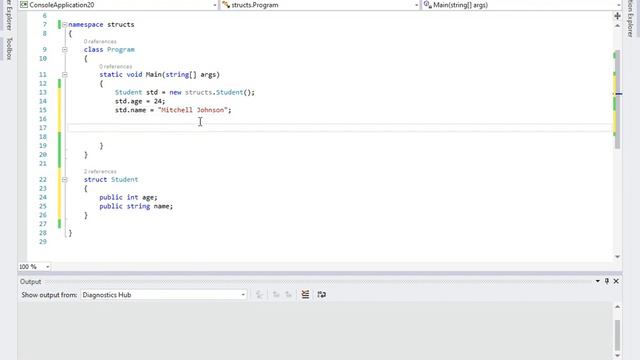Open the Output window position menu arrow
640x360 pixels.
[598, 281]
